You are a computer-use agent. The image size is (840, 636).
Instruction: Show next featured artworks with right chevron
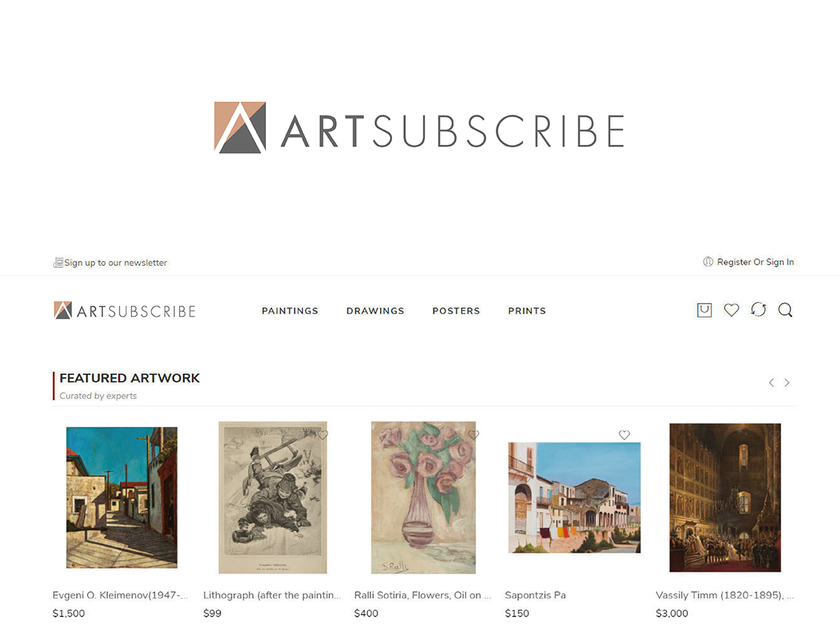787,383
